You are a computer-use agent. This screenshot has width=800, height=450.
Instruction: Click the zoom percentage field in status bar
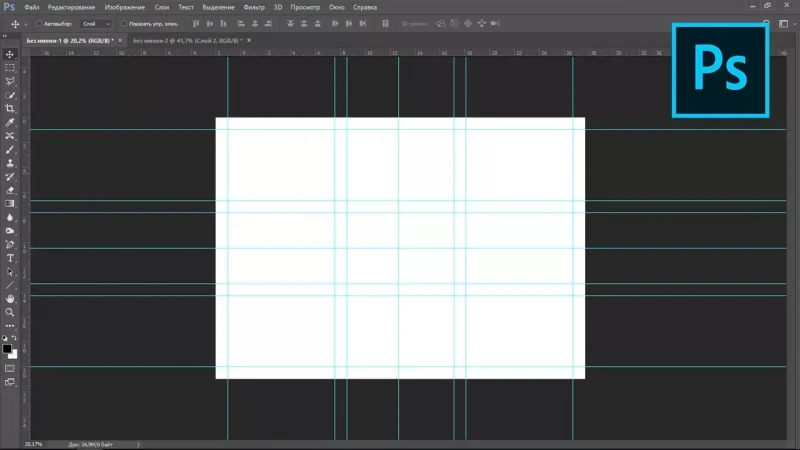(34, 443)
